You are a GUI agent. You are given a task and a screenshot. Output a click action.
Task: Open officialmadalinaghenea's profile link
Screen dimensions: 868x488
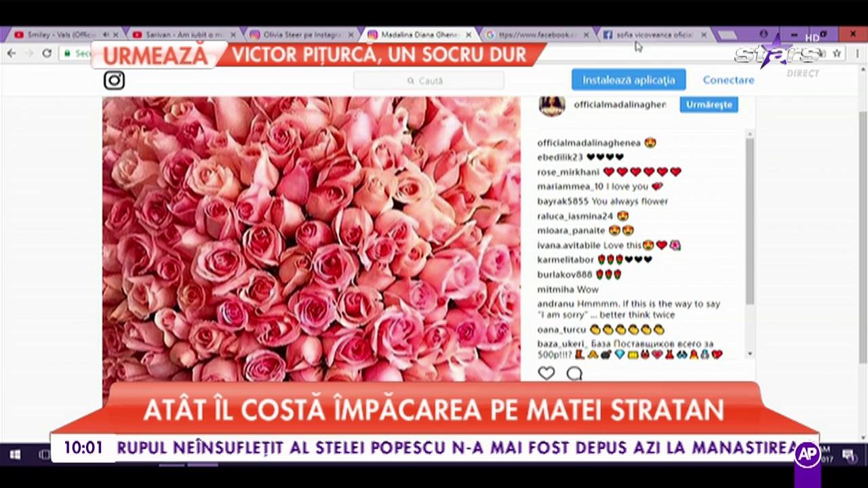tap(619, 104)
